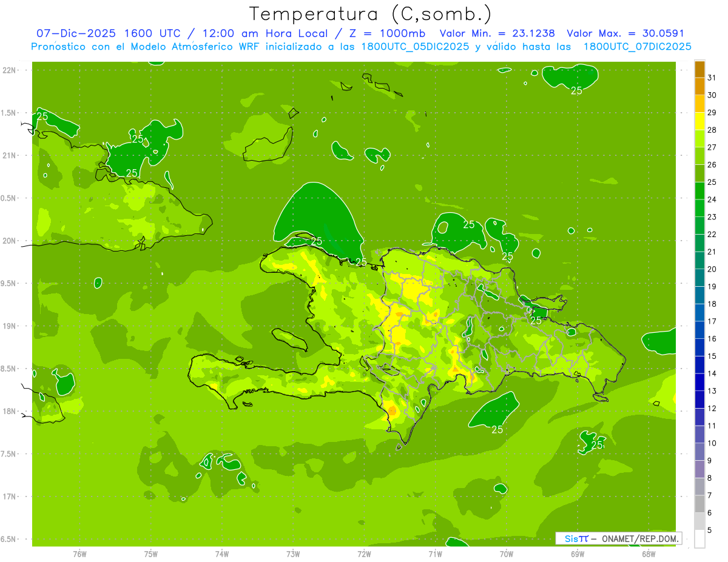Click the legend swatch between 29 and 30
Viewport: 728px width, 562px height.
coord(699,104)
